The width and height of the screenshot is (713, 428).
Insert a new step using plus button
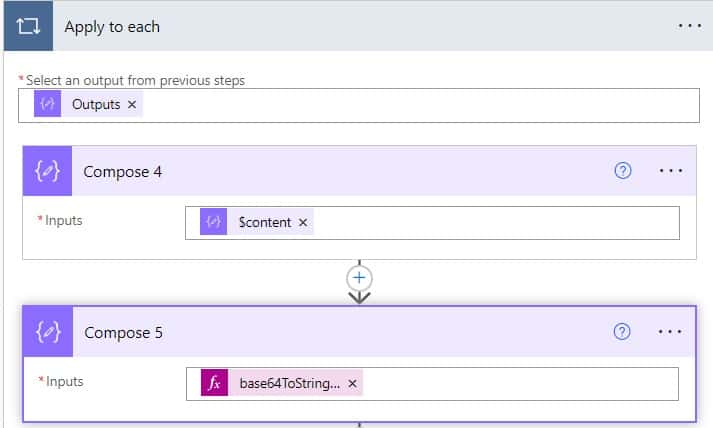[359, 278]
